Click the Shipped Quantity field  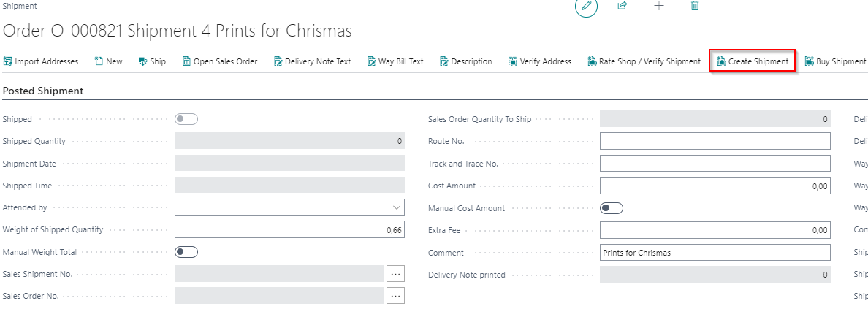click(x=289, y=141)
